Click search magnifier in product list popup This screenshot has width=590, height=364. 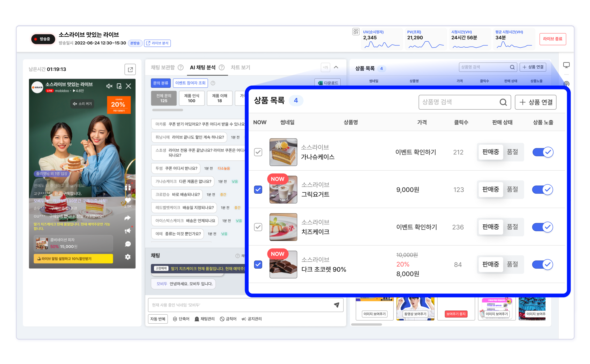coord(503,102)
